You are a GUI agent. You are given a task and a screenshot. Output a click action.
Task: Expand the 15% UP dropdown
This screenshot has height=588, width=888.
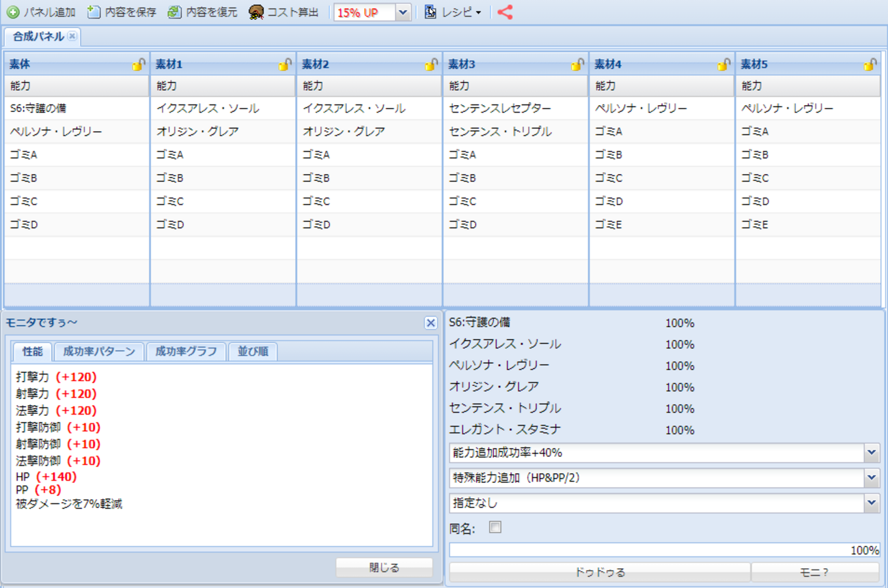coord(402,12)
